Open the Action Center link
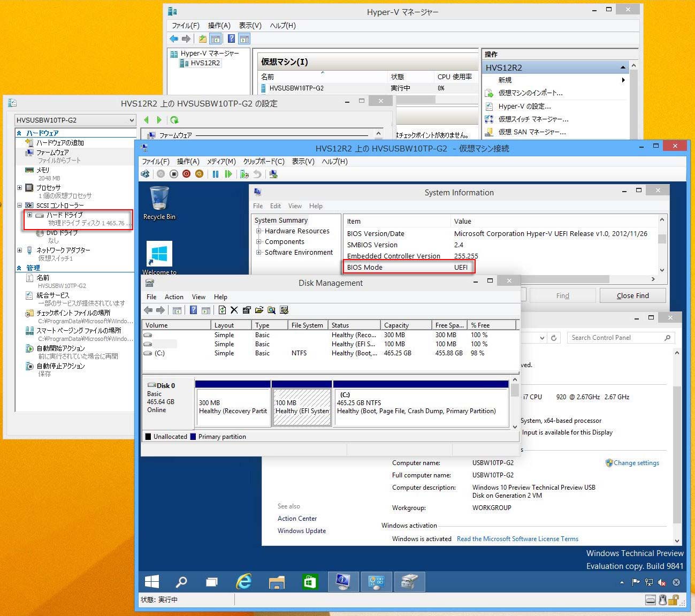The height and width of the screenshot is (616, 695). [297, 519]
